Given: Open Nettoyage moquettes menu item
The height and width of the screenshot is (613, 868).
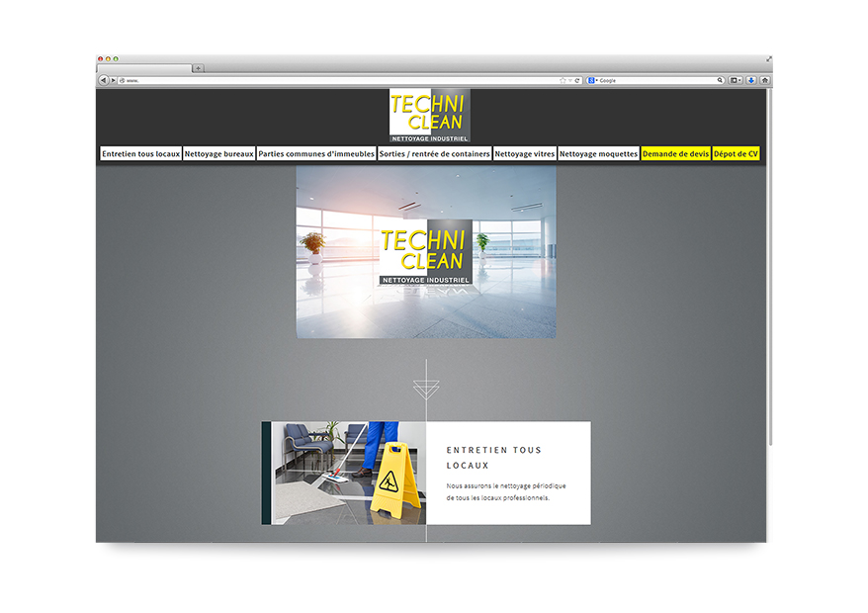Looking at the screenshot, I should click(598, 154).
